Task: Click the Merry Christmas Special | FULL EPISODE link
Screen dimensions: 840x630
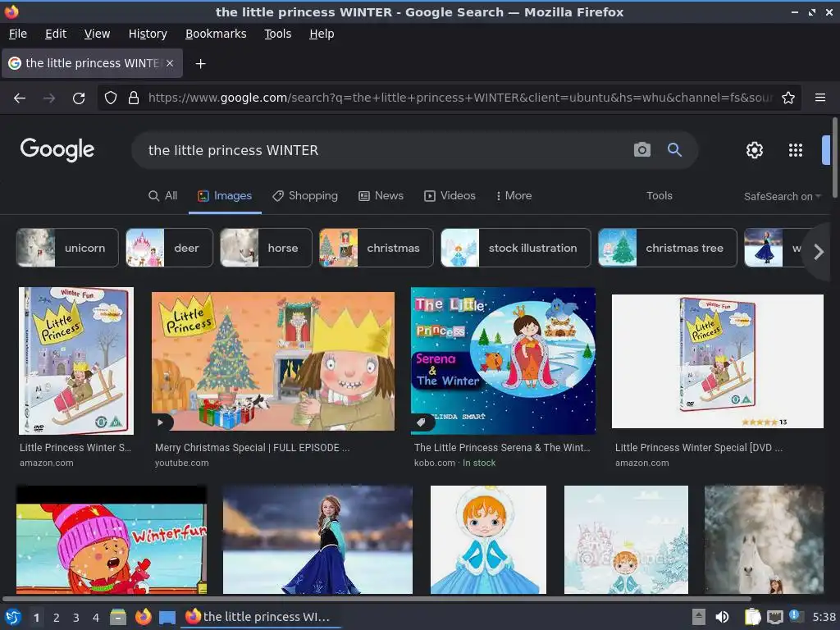Action: (x=253, y=447)
